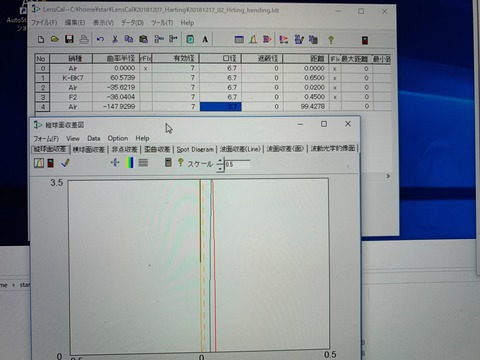Click the Copy icon in LensCal toolbar
Screen dimensions: 480x360
(129, 40)
